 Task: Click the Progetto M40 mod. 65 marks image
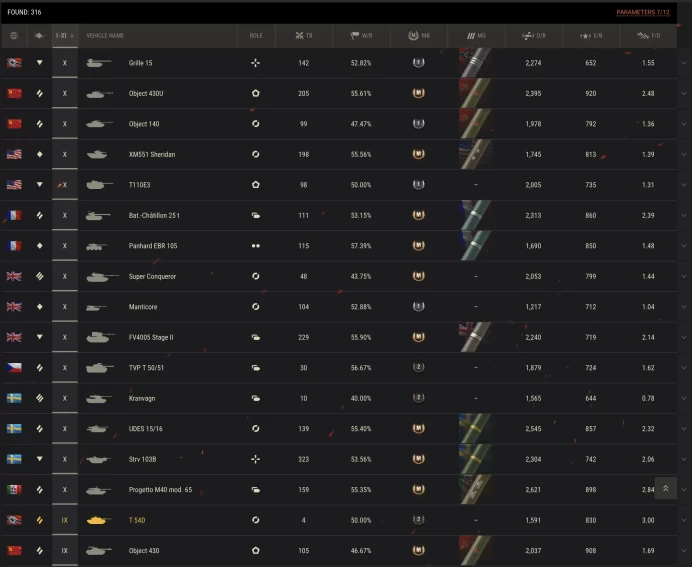475,490
